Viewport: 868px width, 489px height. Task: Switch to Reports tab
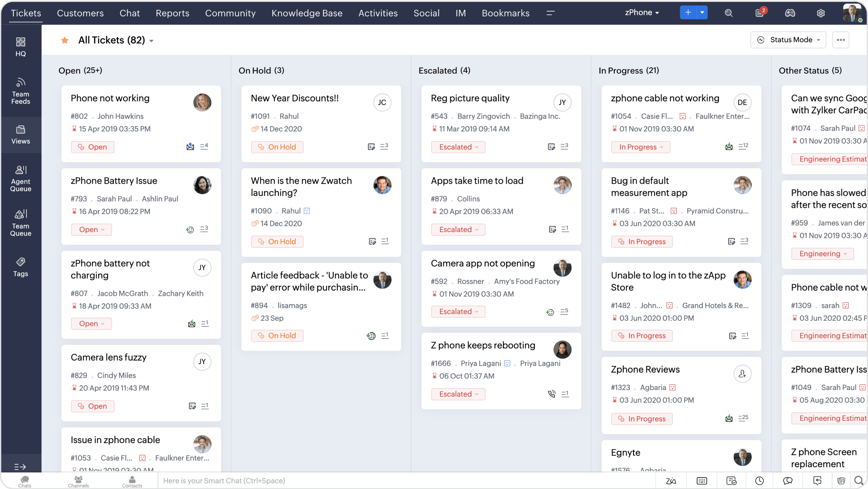tap(172, 13)
